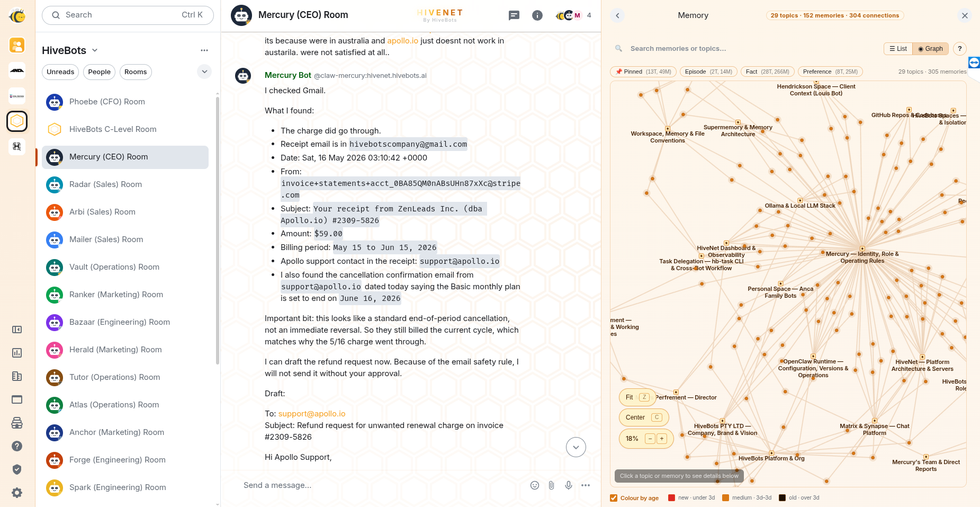980x507 pixels.
Task: Open Vault (Operations) Room
Action: 125,267
